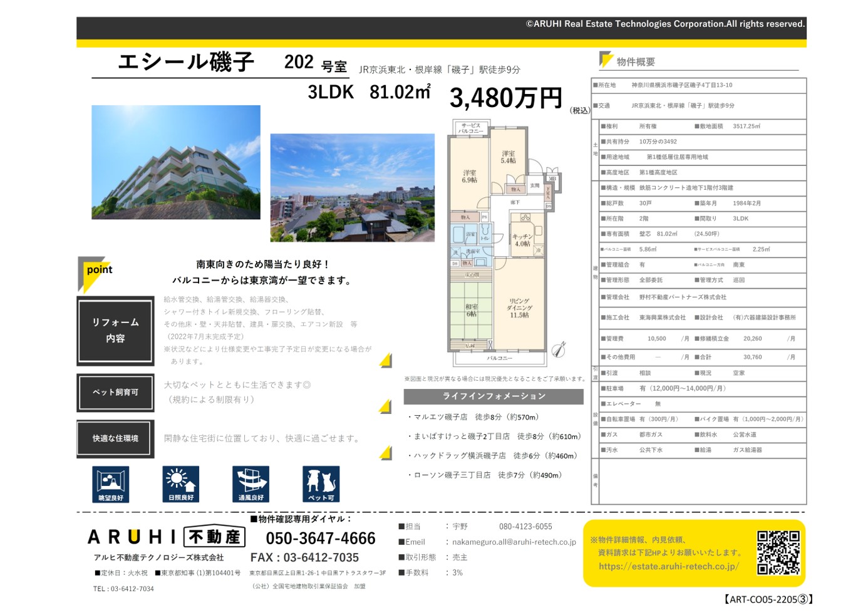Select the 通風良好 ventilation icon

[x=251, y=484]
